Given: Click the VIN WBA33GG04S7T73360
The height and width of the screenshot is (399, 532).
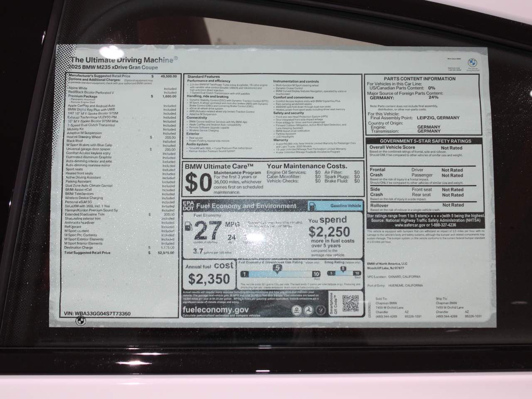Looking at the screenshot, I should click(98, 314).
